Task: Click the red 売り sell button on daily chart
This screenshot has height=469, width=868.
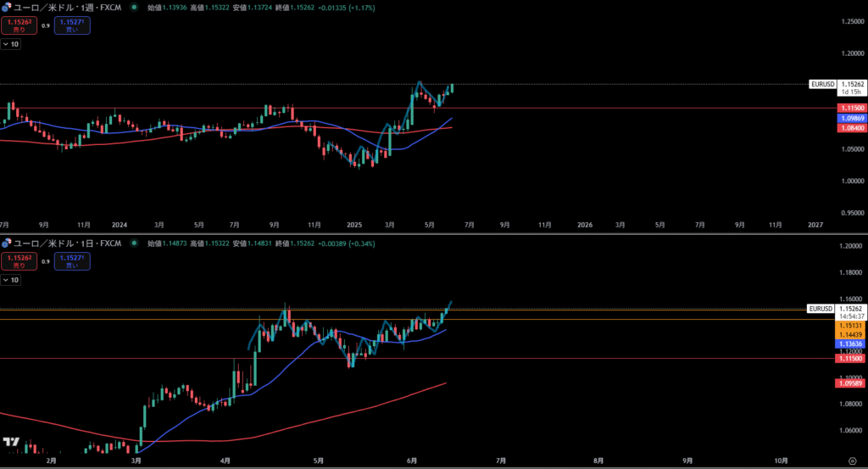Action: (19, 261)
